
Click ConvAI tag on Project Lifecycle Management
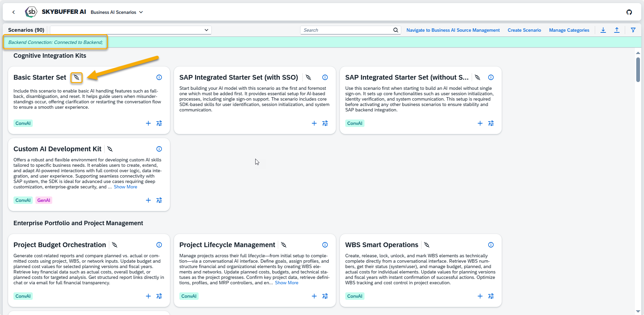189,296
